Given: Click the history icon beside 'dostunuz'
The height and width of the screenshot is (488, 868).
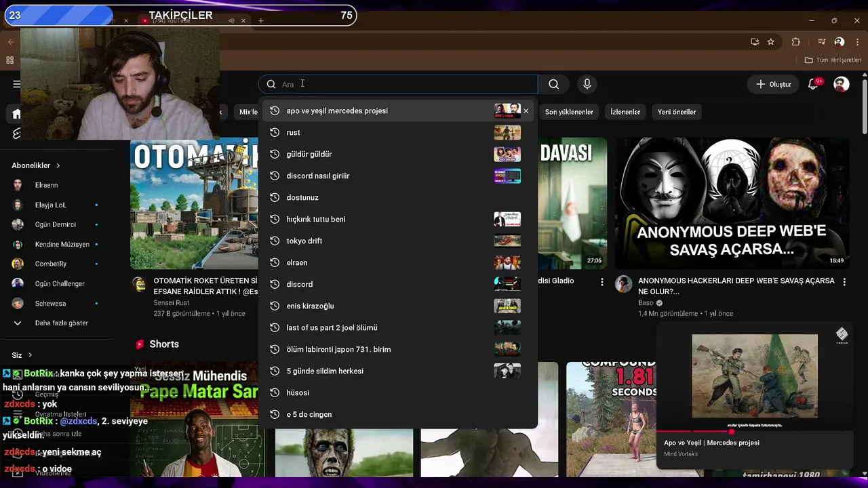Looking at the screenshot, I should coord(275,198).
